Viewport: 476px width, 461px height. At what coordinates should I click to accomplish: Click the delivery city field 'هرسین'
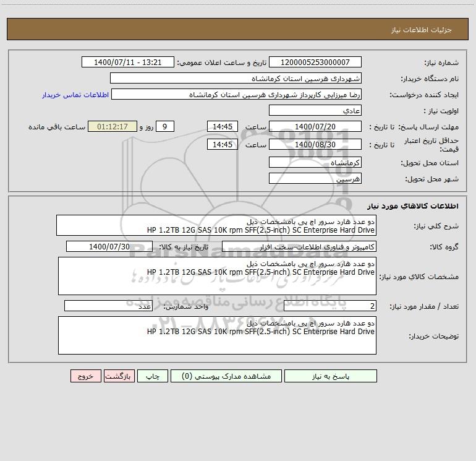315,178
